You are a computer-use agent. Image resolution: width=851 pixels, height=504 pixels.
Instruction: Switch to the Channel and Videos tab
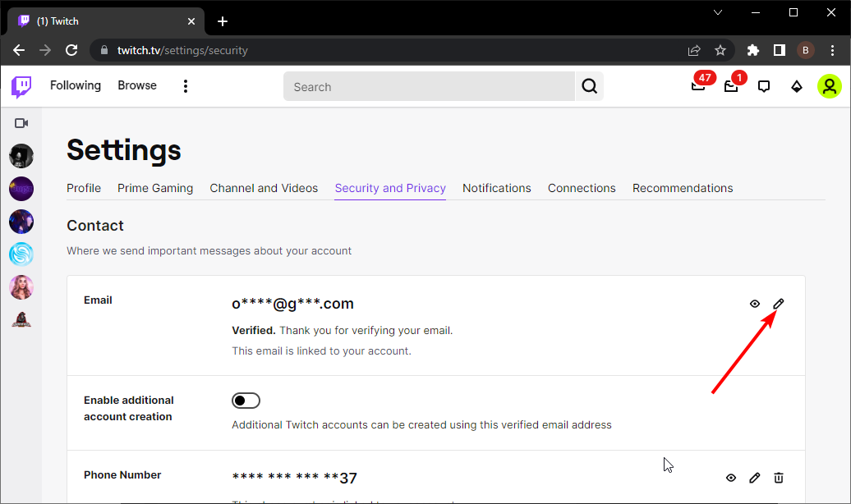click(x=264, y=188)
